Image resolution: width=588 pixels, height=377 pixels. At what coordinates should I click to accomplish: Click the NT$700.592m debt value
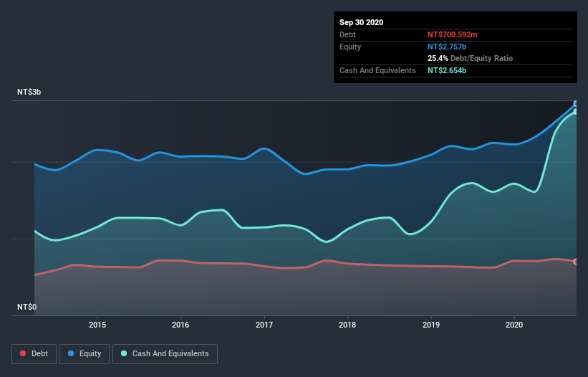coord(452,34)
